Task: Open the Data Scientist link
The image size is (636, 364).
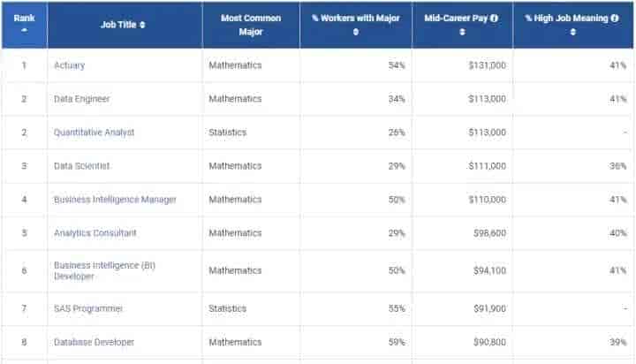Action: (82, 166)
